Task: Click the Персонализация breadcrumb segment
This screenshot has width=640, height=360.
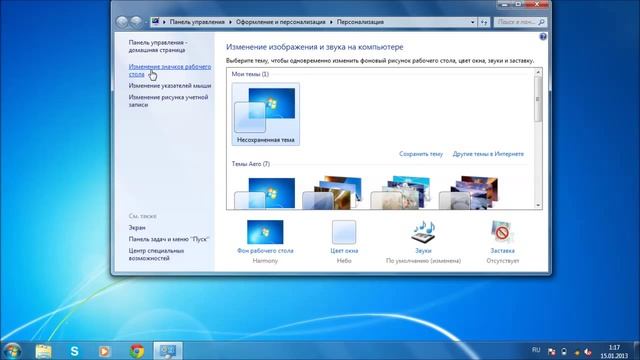Action: point(360,22)
